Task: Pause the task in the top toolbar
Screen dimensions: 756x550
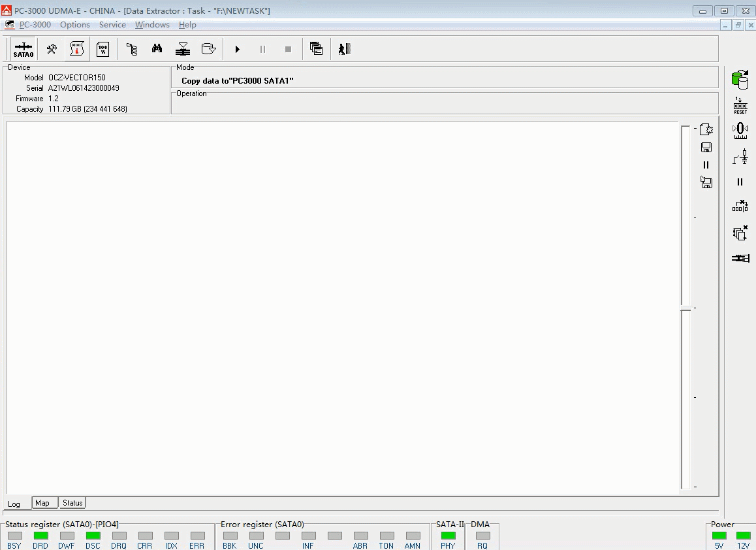Action: click(x=262, y=49)
